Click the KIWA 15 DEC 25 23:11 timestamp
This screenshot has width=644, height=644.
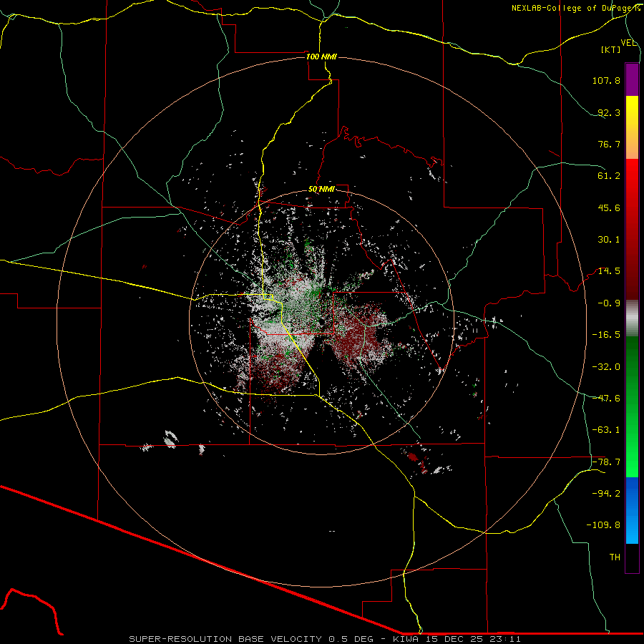click(457, 639)
